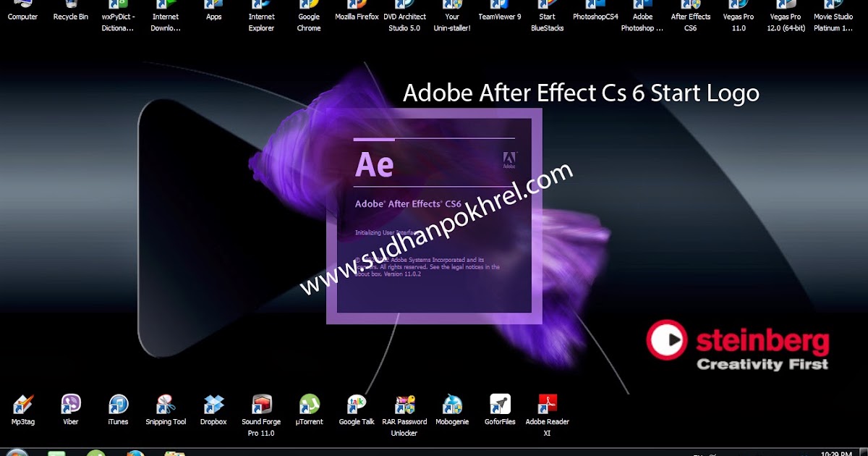Image resolution: width=868 pixels, height=456 pixels.
Task: Open the Dropbox desktop shortcut
Action: (213, 410)
